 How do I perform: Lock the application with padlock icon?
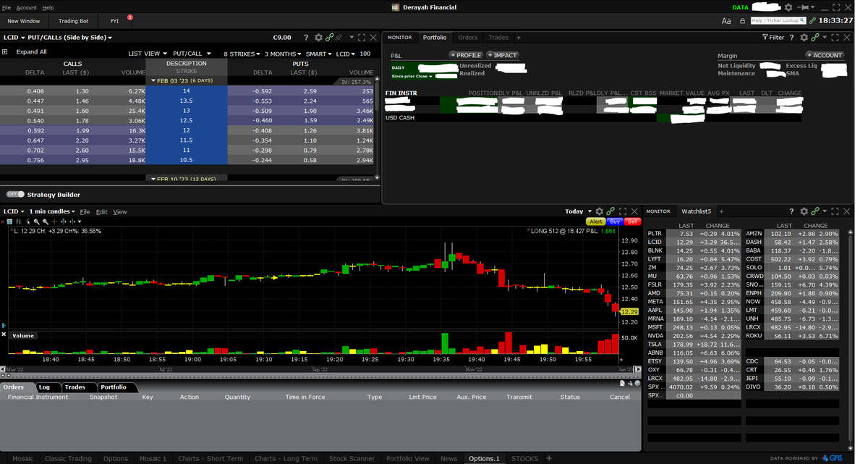[x=742, y=21]
